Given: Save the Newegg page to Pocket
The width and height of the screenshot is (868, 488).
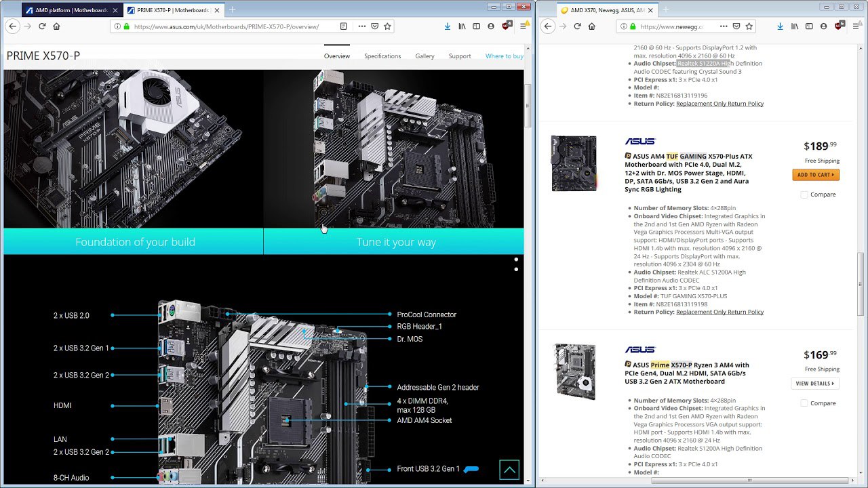Looking at the screenshot, I should click(x=736, y=26).
